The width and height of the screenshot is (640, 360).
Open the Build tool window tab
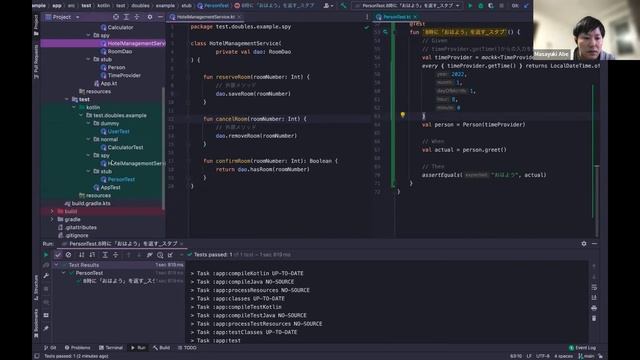pos(162,348)
